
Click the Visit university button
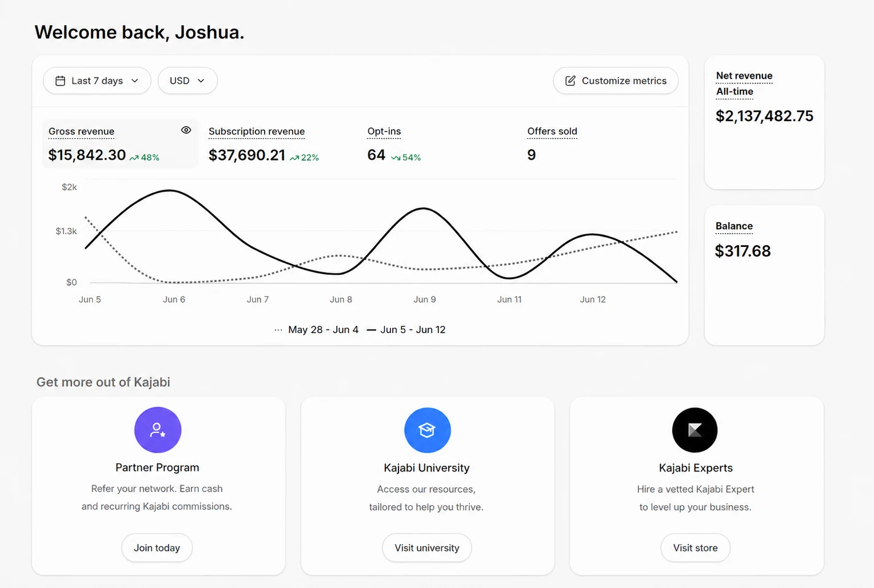[427, 547]
